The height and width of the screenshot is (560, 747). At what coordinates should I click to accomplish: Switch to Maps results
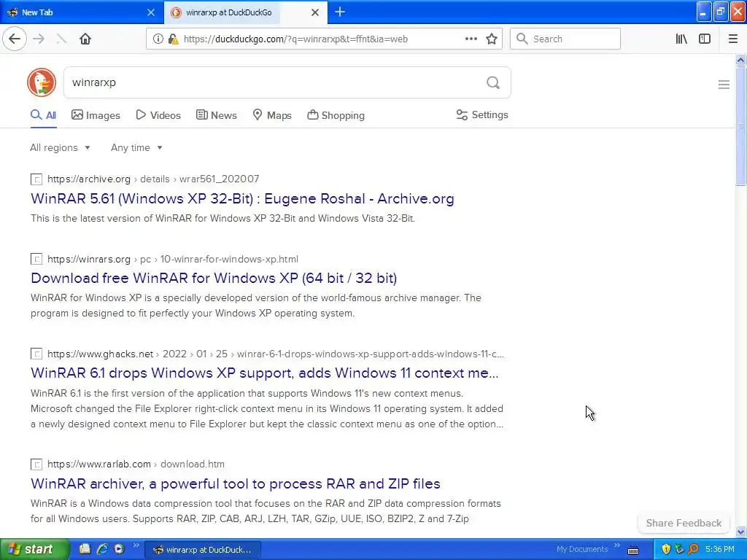click(272, 115)
